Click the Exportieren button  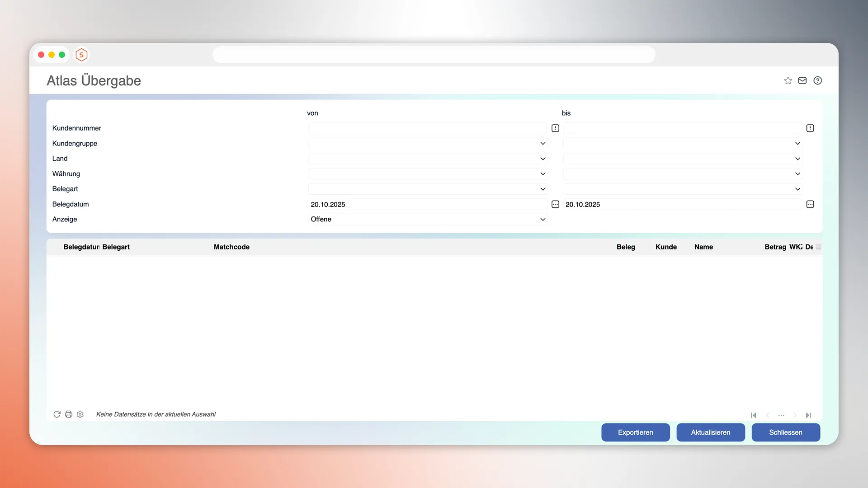pyautogui.click(x=635, y=432)
